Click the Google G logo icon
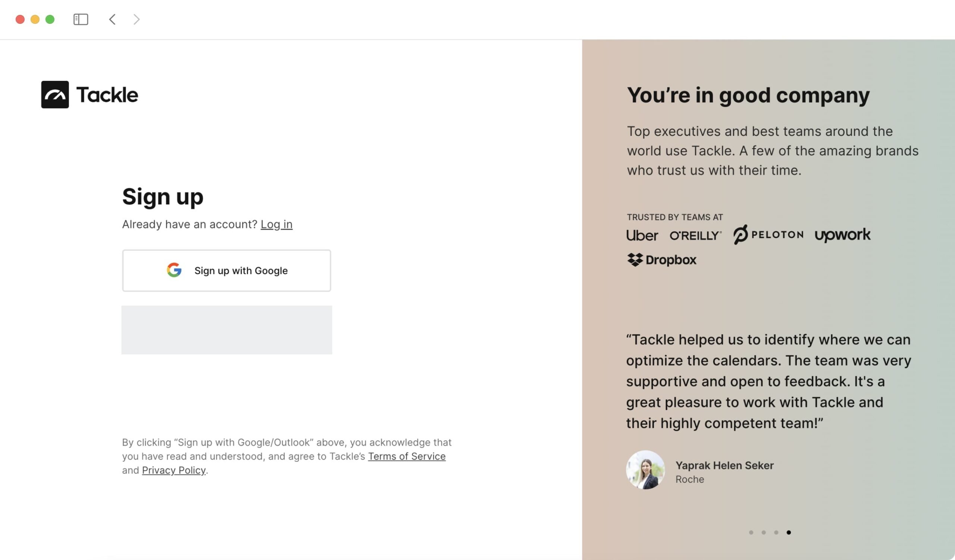This screenshot has width=955, height=560. click(x=174, y=270)
